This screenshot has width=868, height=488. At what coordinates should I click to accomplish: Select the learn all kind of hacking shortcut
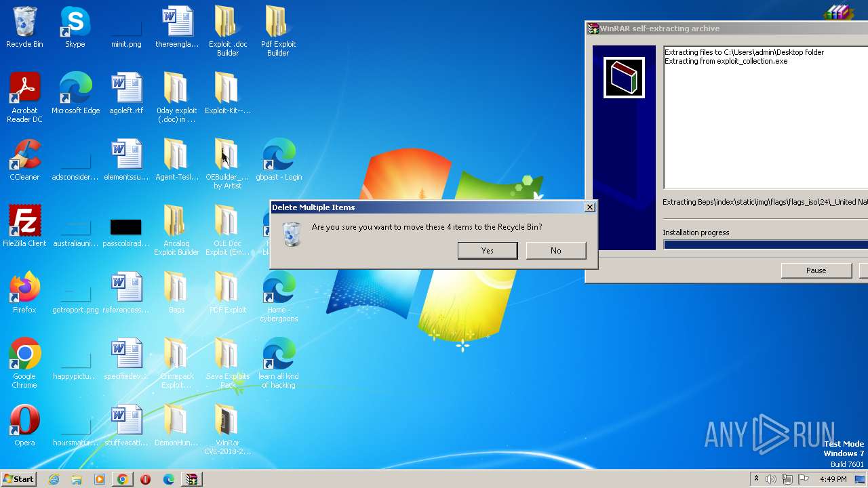pyautogui.click(x=279, y=363)
